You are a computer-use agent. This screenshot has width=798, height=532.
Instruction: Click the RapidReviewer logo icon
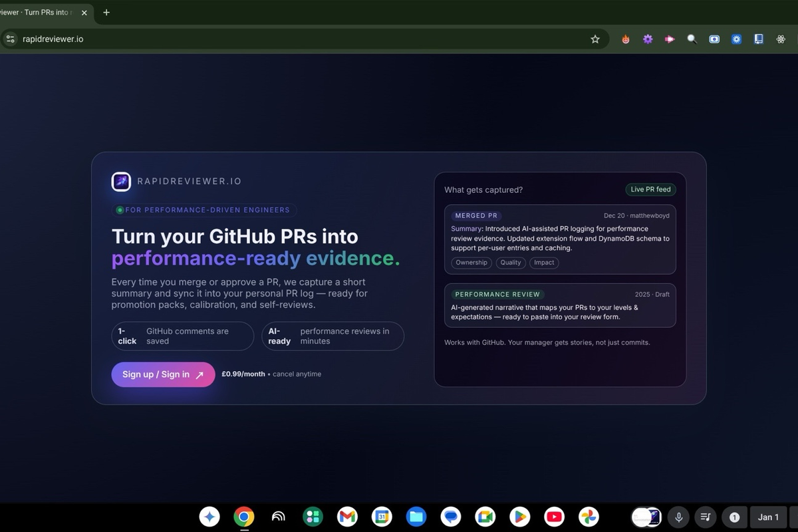[121, 181]
